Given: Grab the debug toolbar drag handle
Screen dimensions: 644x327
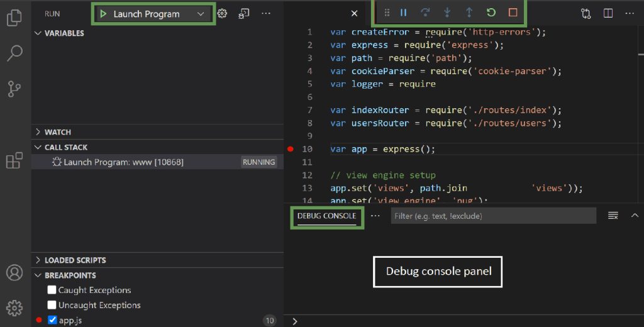Looking at the screenshot, I should pos(387,13).
